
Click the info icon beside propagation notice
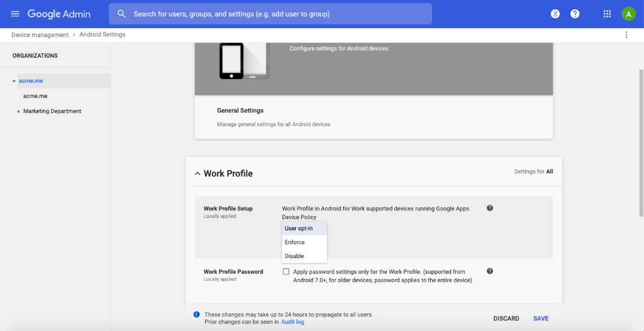tap(196, 315)
